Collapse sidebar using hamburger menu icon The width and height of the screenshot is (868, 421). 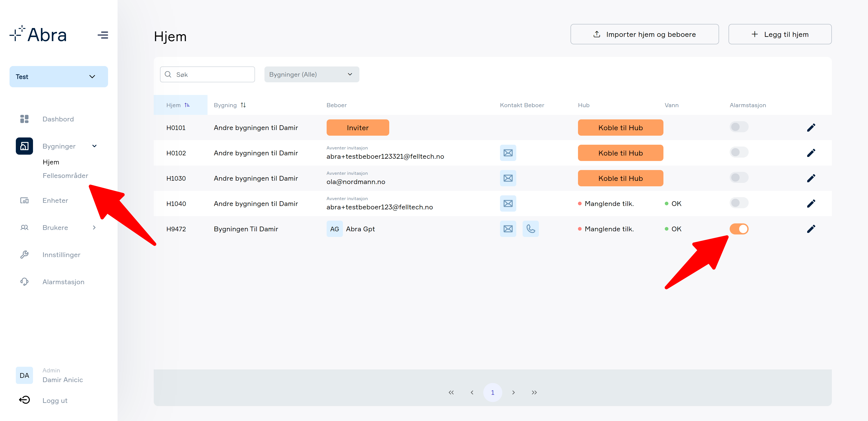(103, 35)
